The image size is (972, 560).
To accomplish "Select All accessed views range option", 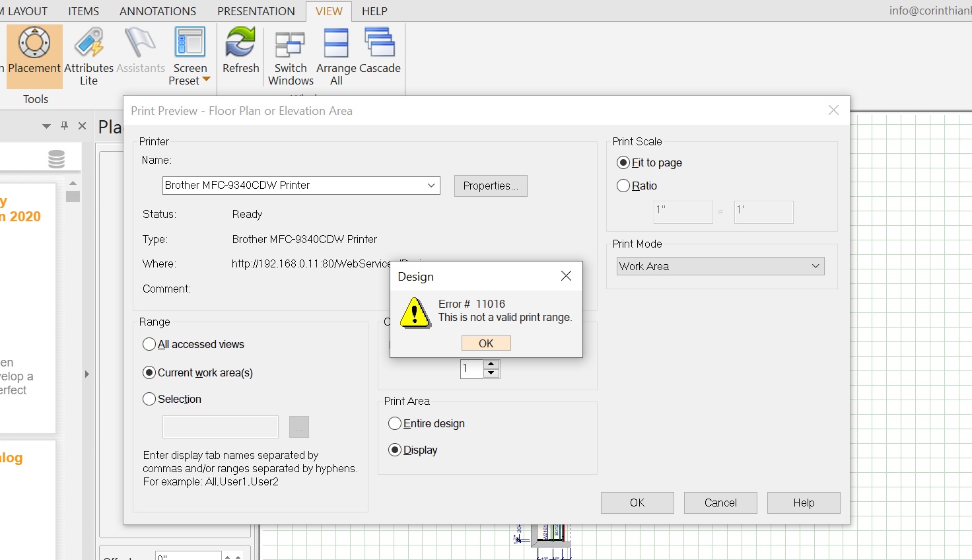I will click(149, 345).
